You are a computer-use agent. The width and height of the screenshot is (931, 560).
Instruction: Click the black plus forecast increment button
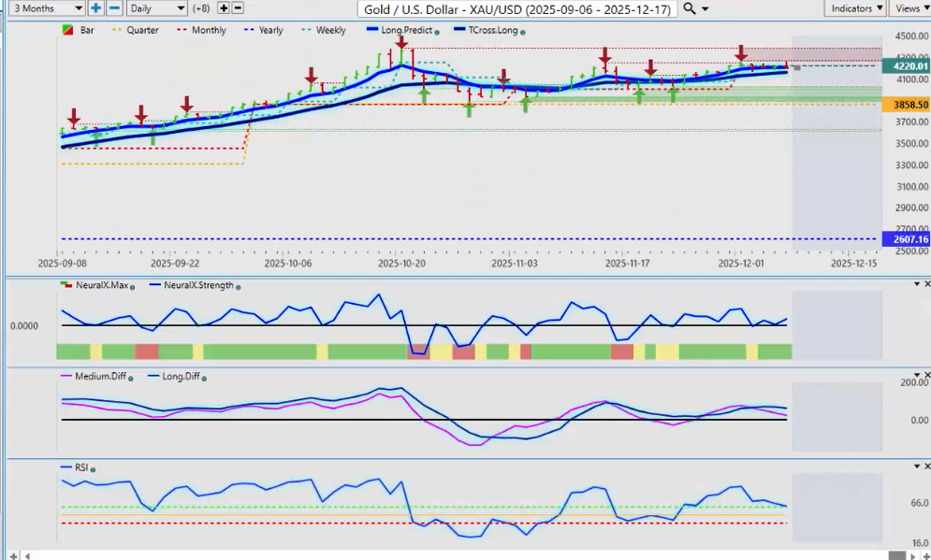click(x=223, y=8)
